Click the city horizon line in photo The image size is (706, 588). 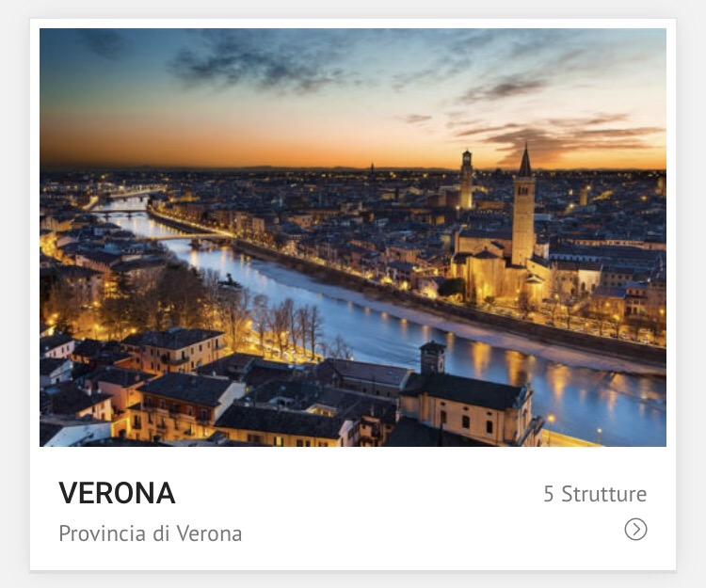click(x=353, y=168)
